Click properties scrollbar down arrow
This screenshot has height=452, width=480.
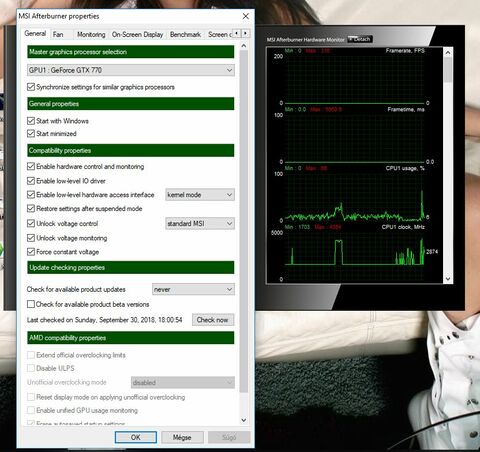pos(244,420)
